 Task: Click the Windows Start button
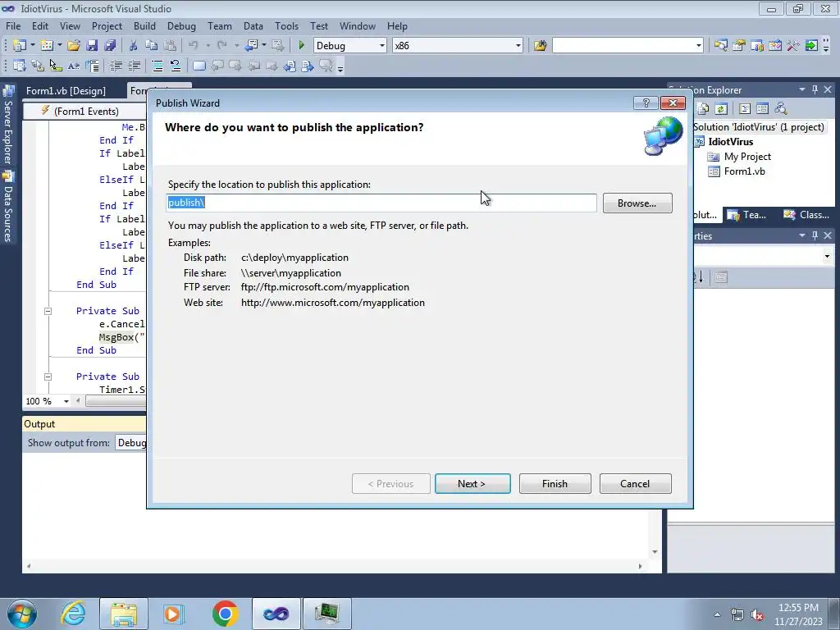click(x=22, y=614)
